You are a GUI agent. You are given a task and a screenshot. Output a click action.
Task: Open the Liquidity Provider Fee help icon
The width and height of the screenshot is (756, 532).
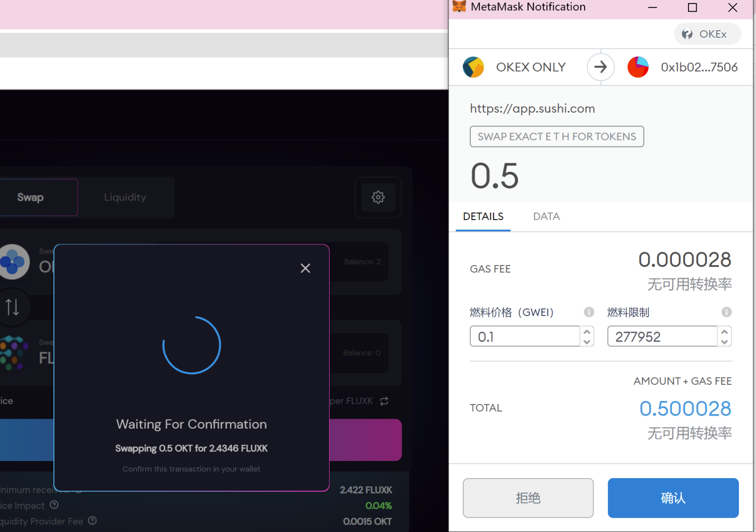point(92,520)
